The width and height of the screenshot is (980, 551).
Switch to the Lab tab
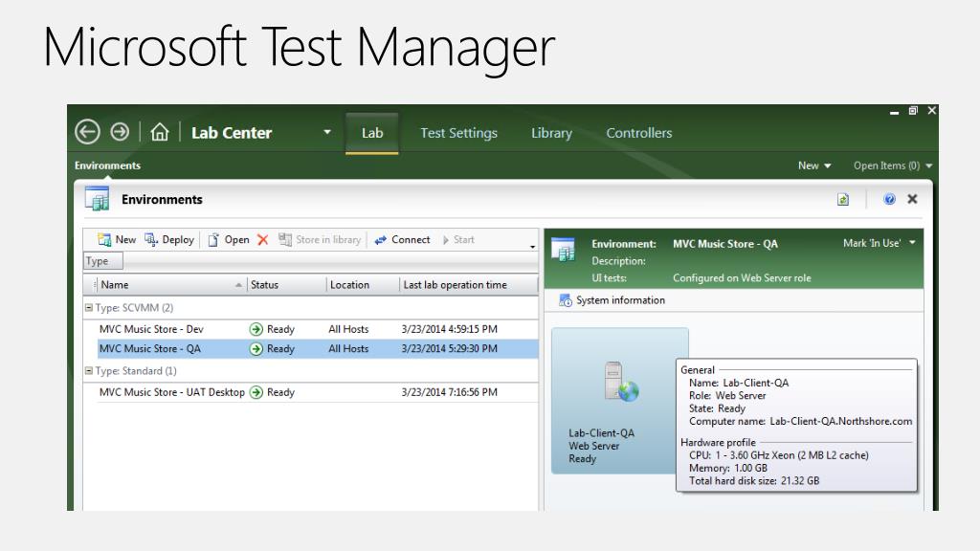tap(372, 132)
